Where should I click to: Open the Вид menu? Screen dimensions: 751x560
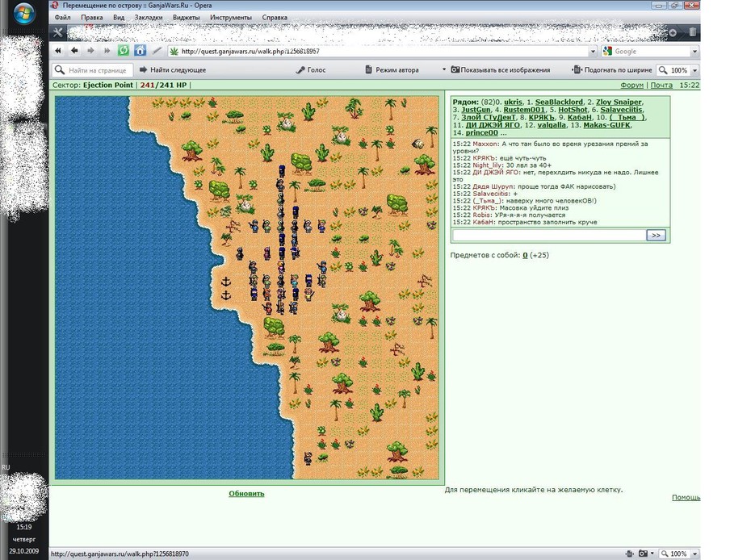click(x=119, y=17)
